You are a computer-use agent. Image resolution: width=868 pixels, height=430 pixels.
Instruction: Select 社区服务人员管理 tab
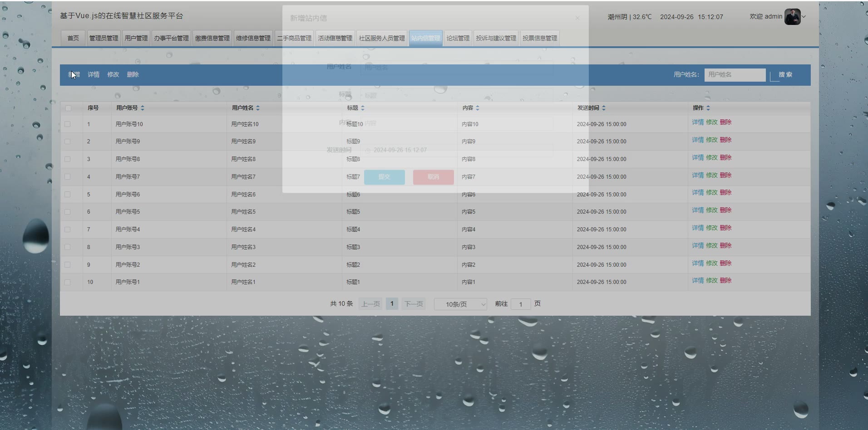click(x=382, y=38)
